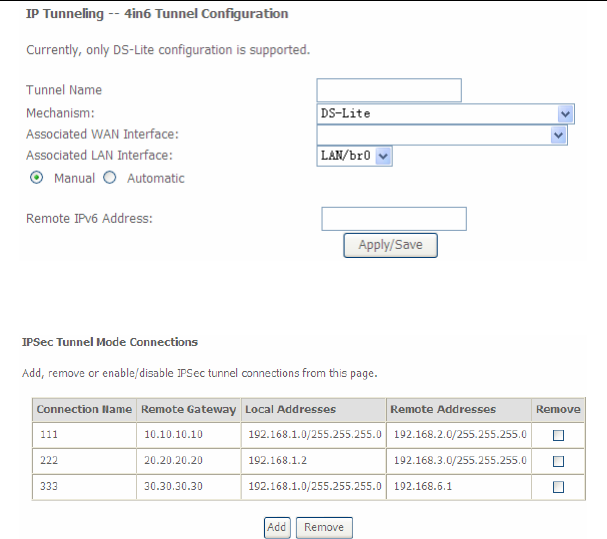This screenshot has height=539, width=607.
Task: Click the Local Addresses column header
Action: point(313,410)
